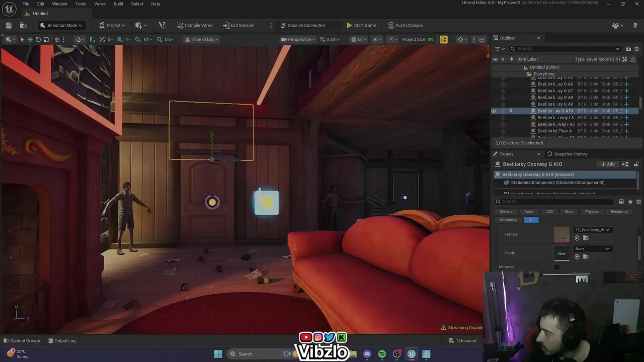Screen dimensions: 644x362
Task: Click the Outliner search field
Action: (x=565, y=49)
